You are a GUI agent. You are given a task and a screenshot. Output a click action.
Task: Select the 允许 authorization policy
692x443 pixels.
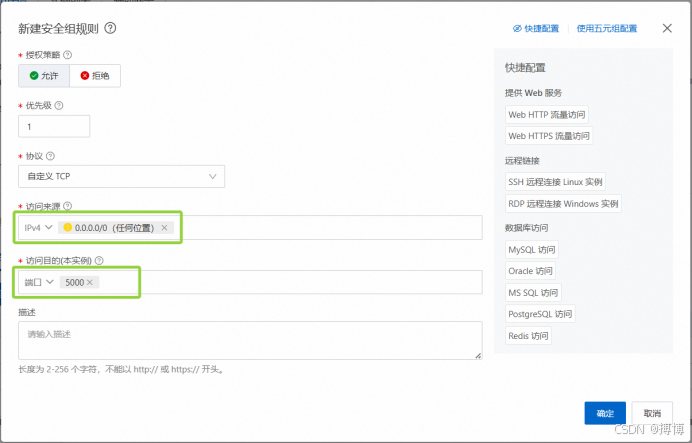(43, 75)
